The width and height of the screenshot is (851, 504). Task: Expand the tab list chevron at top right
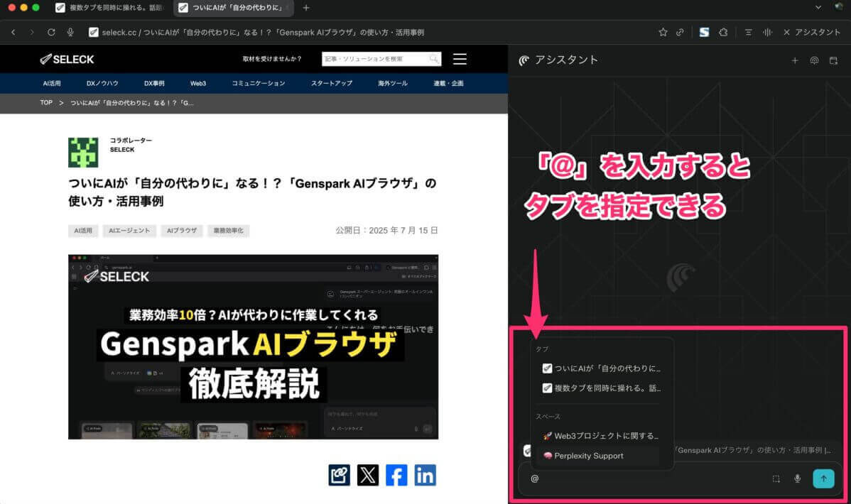[818, 8]
